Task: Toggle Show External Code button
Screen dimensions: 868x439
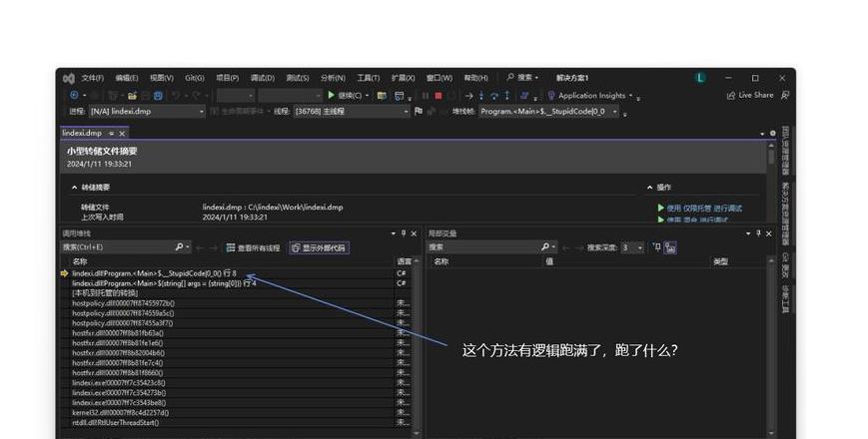Action: (x=319, y=247)
